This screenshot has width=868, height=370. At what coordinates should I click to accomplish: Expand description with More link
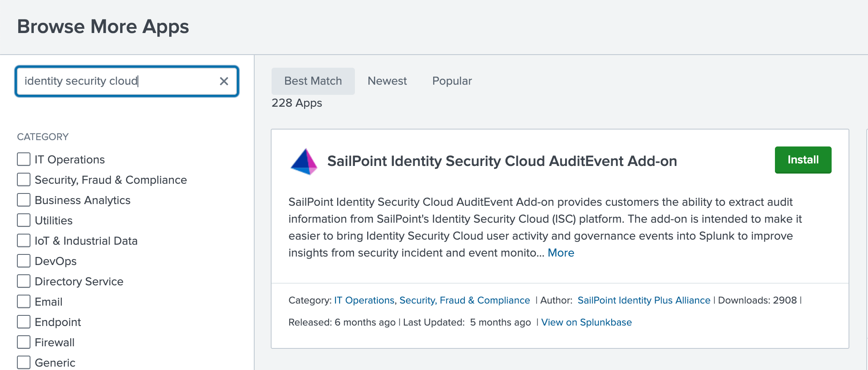coord(561,253)
